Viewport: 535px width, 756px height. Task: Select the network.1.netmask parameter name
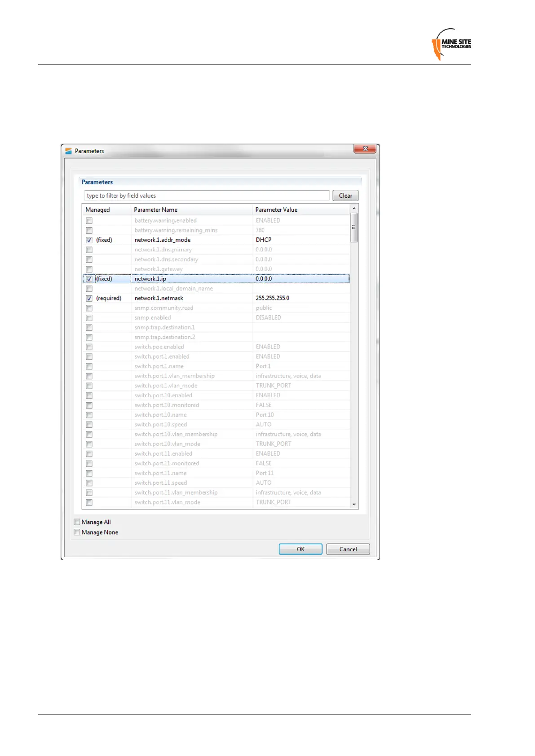[x=159, y=298]
